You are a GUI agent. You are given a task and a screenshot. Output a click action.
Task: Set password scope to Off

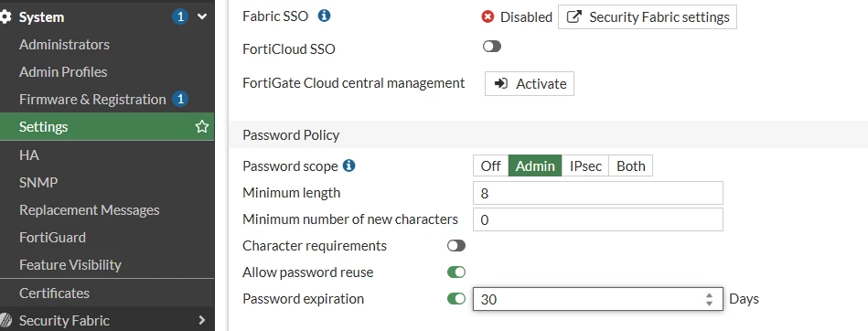point(490,166)
